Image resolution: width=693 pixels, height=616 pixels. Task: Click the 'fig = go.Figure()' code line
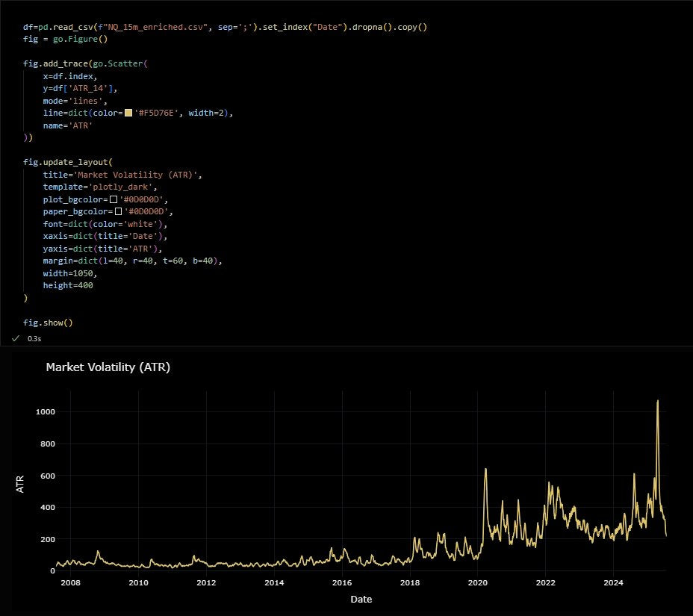click(66, 39)
